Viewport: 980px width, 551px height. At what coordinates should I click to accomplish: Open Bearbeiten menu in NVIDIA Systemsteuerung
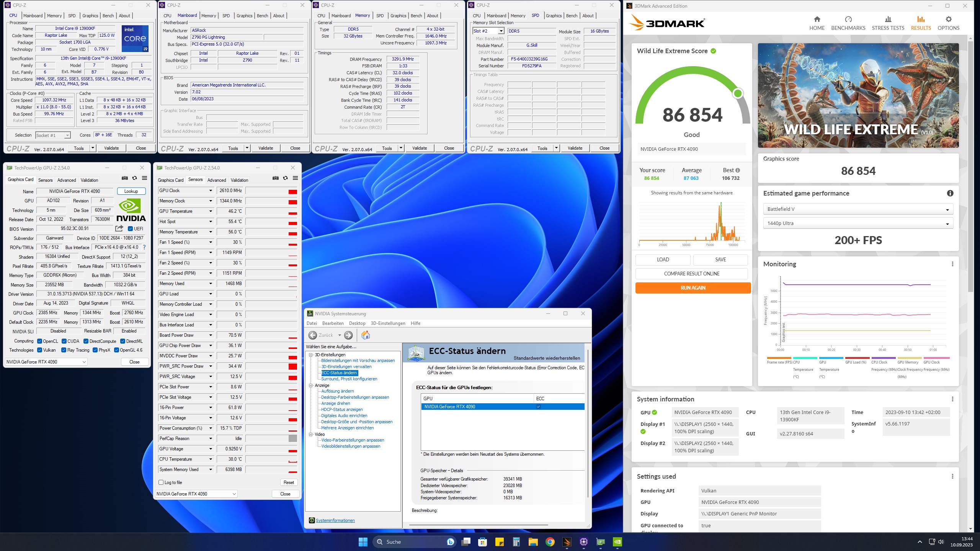333,323
